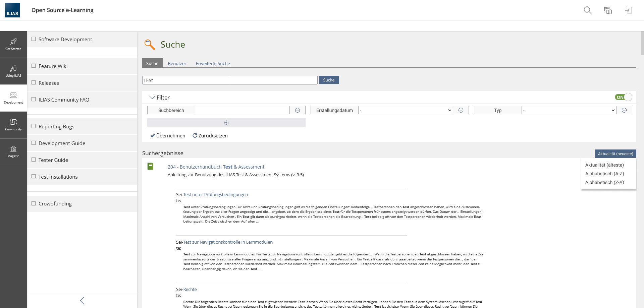Screen dimensions: 644x308
Task: Collapse the Filter section chevron
Action: tap(152, 98)
